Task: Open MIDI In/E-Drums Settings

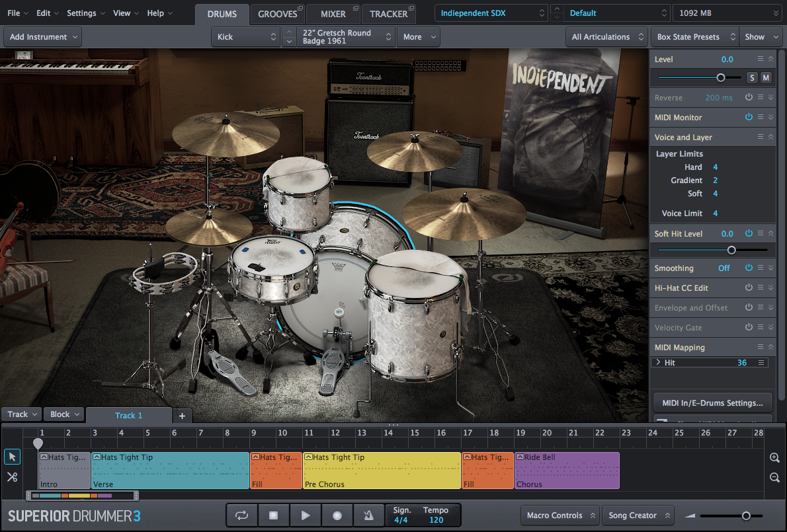Action: [712, 402]
